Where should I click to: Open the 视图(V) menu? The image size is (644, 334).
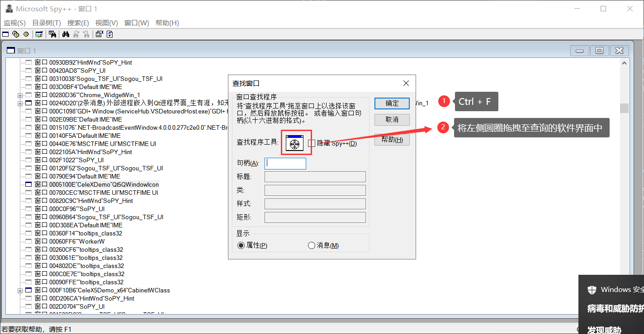pos(107,23)
